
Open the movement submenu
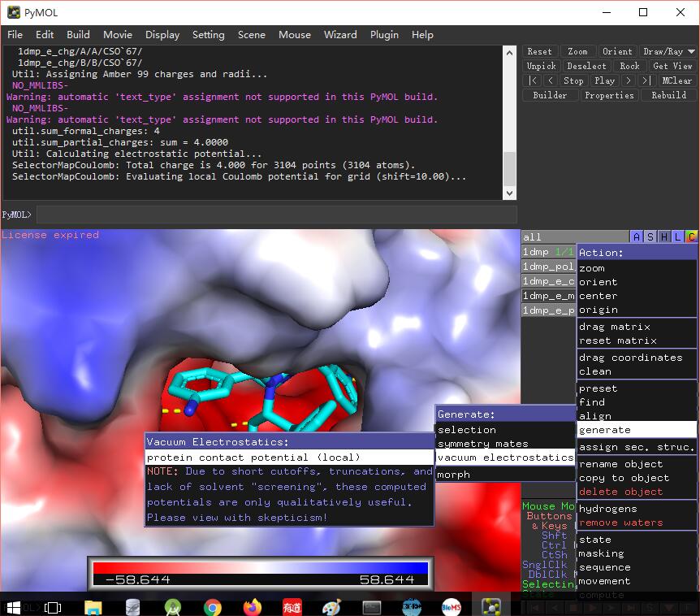coord(605,580)
